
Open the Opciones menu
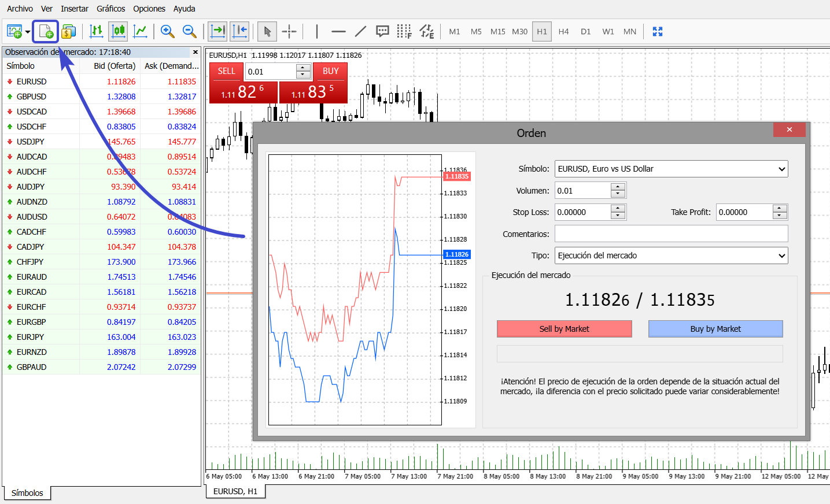point(149,9)
